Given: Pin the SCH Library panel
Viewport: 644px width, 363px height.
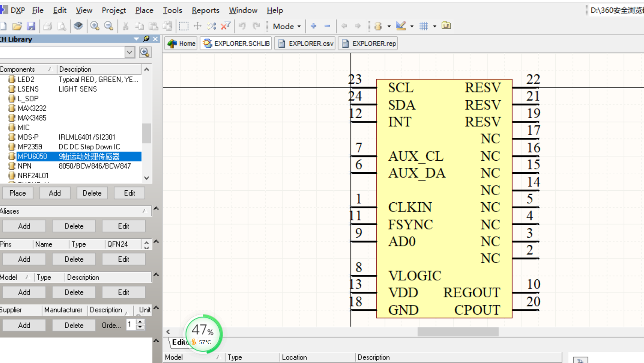Looking at the screenshot, I should (x=146, y=39).
